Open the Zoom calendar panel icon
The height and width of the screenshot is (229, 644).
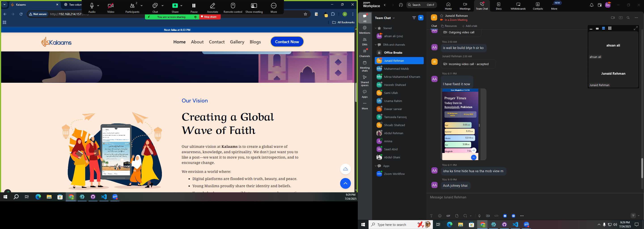pyautogui.click(x=600, y=5)
